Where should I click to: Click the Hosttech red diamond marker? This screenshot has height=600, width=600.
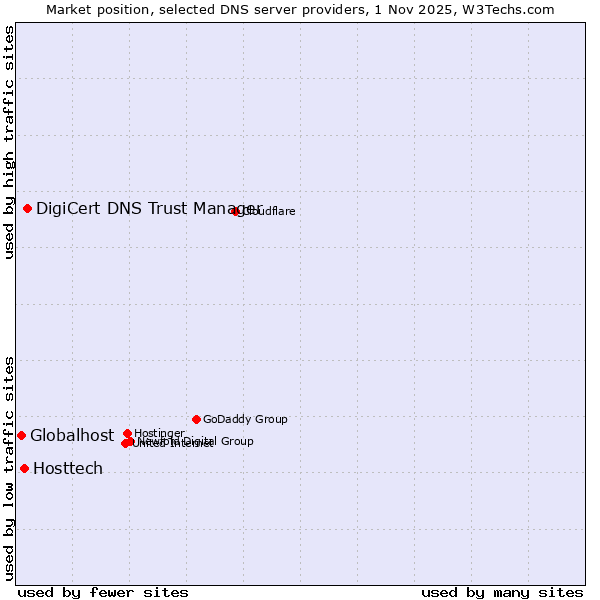(25, 468)
